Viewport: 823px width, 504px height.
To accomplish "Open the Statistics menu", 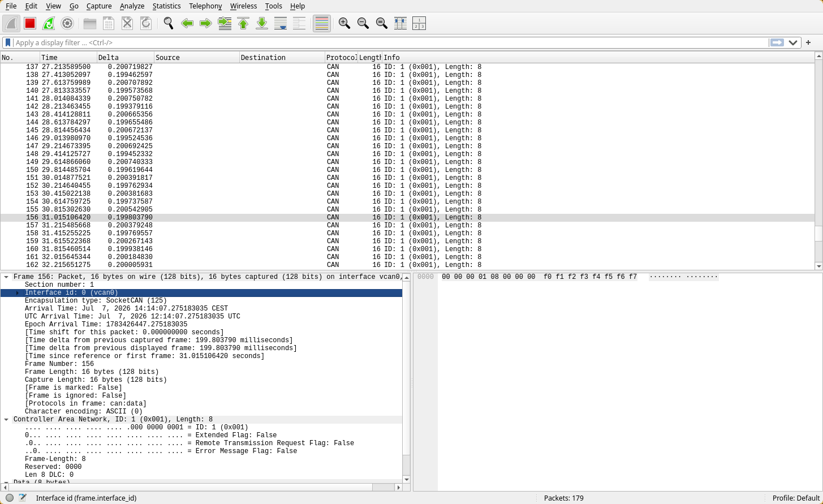I will (167, 6).
